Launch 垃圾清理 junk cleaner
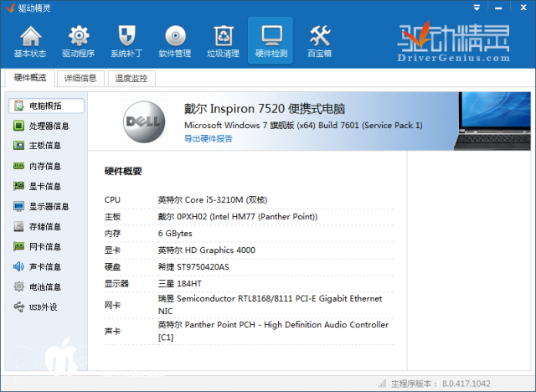The image size is (536, 392). (x=223, y=42)
